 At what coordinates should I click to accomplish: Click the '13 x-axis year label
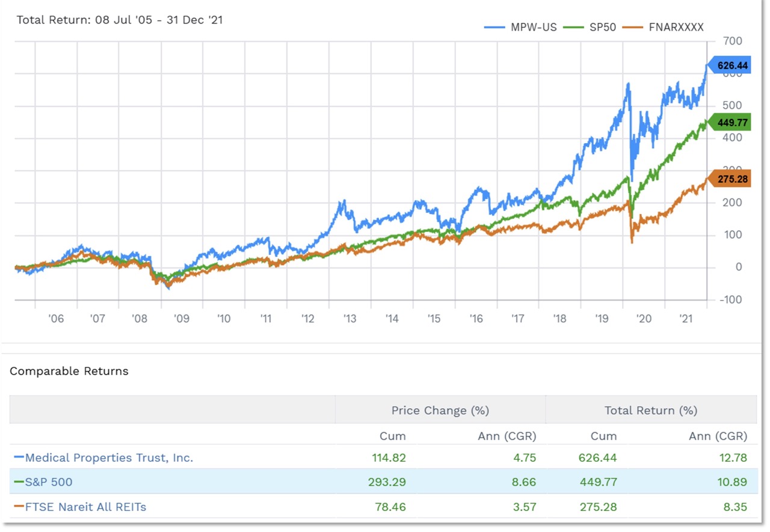pos(350,319)
